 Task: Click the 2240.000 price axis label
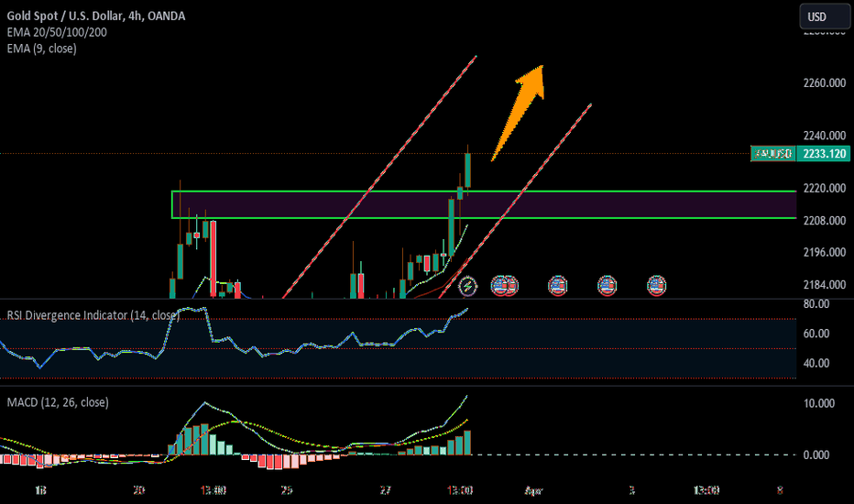(824, 135)
